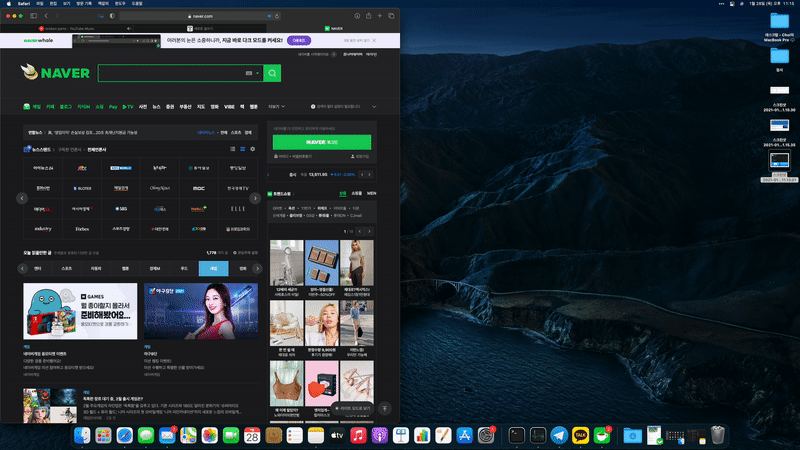Open the Safari privacy report shield

(112, 16)
